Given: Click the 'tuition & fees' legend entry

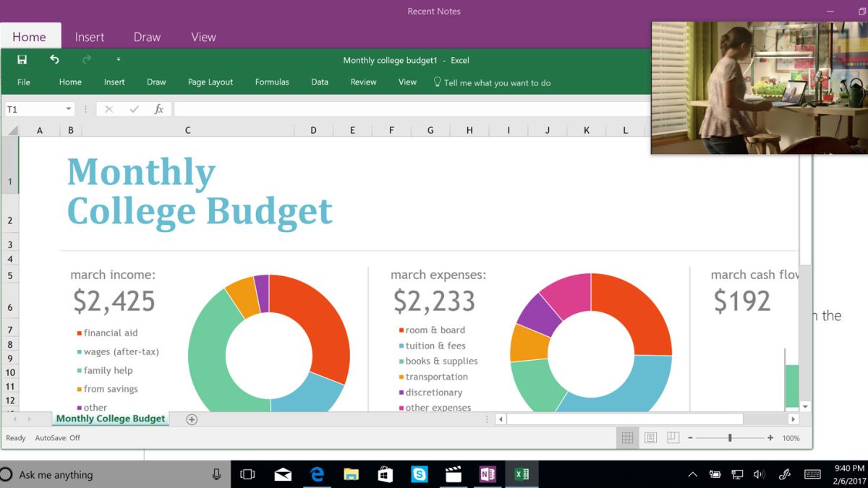Looking at the screenshot, I should [x=432, y=346].
